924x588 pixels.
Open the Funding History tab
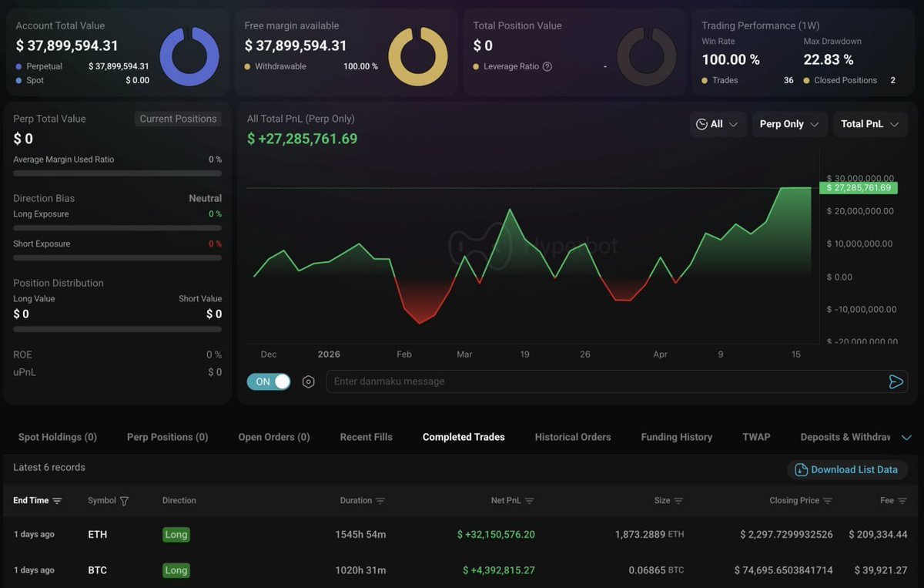point(676,437)
